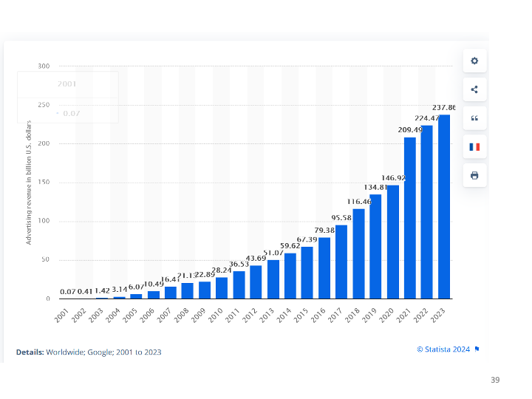Print the chart using printer icon
The image size is (532, 399).
coord(474,175)
